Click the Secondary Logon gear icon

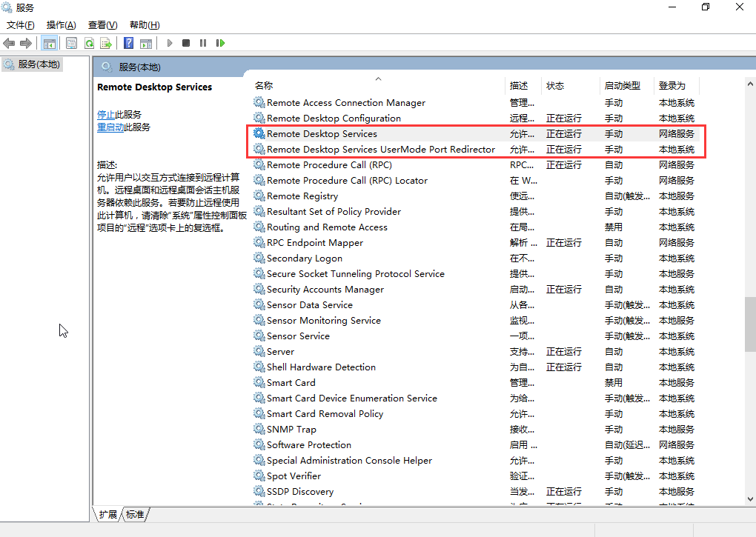click(259, 259)
